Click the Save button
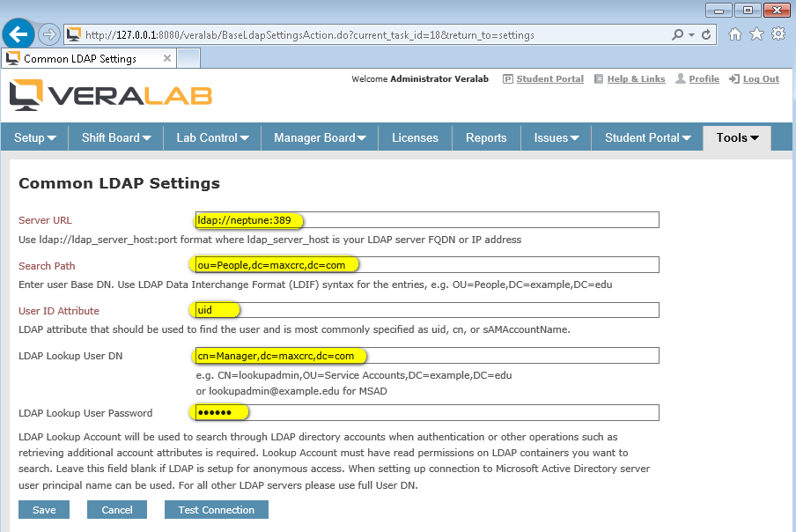The image size is (796, 532). click(x=44, y=510)
